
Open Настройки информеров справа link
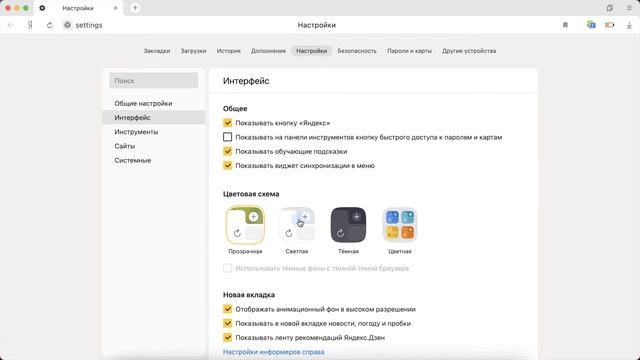pyautogui.click(x=273, y=352)
